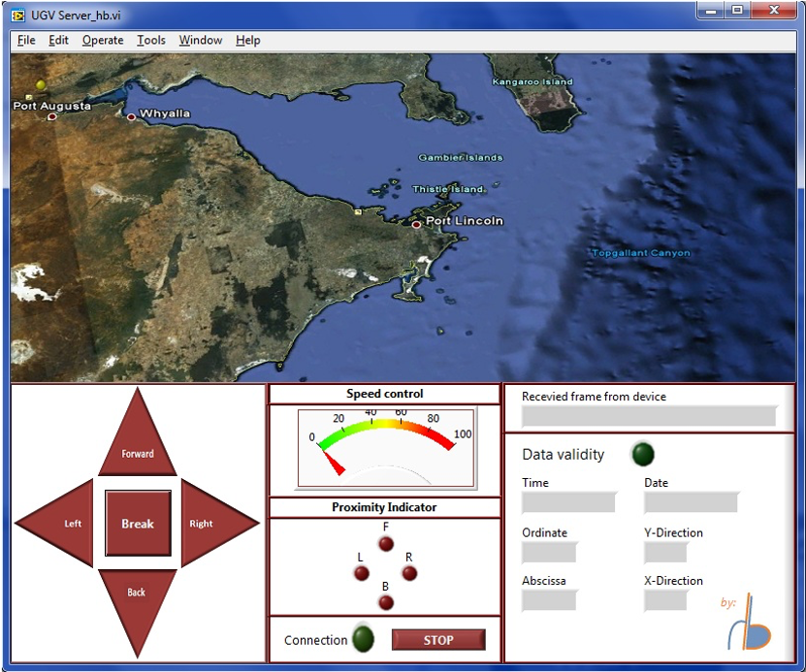Click the Speed control heading
Screen dimensions: 806x672
pos(384,394)
